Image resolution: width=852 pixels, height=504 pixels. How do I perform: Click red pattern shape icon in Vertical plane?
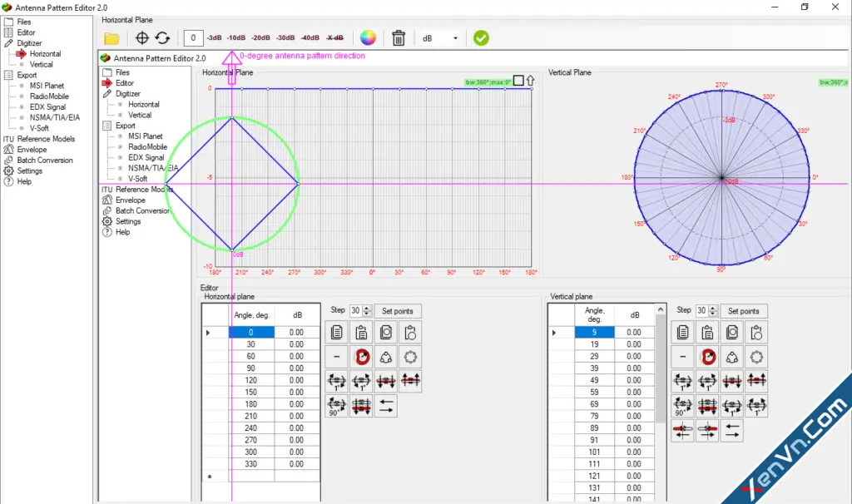tap(707, 357)
